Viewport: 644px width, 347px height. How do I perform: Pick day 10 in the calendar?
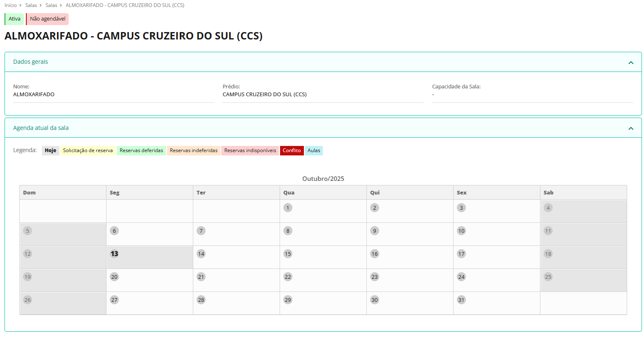click(x=461, y=231)
